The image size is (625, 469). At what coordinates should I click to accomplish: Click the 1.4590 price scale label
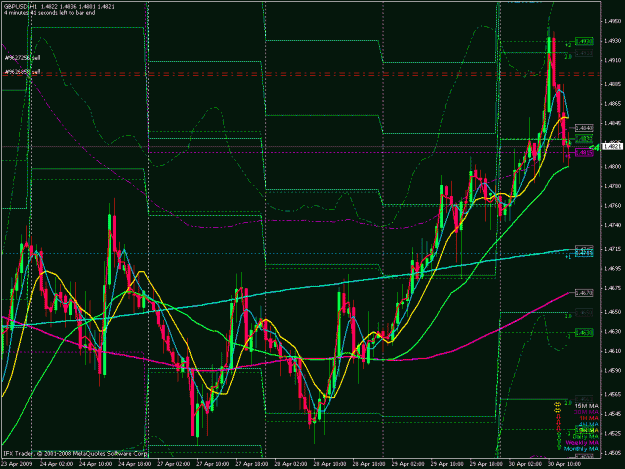[x=612, y=370]
